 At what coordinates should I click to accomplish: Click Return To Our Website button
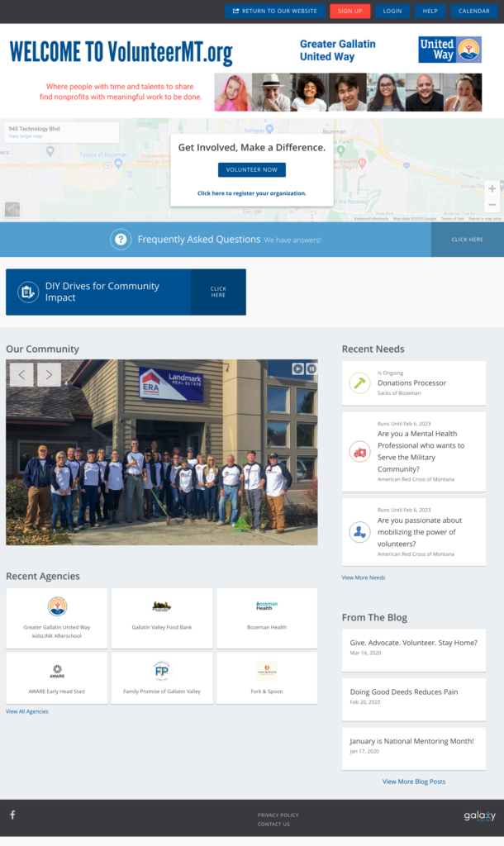(x=274, y=11)
